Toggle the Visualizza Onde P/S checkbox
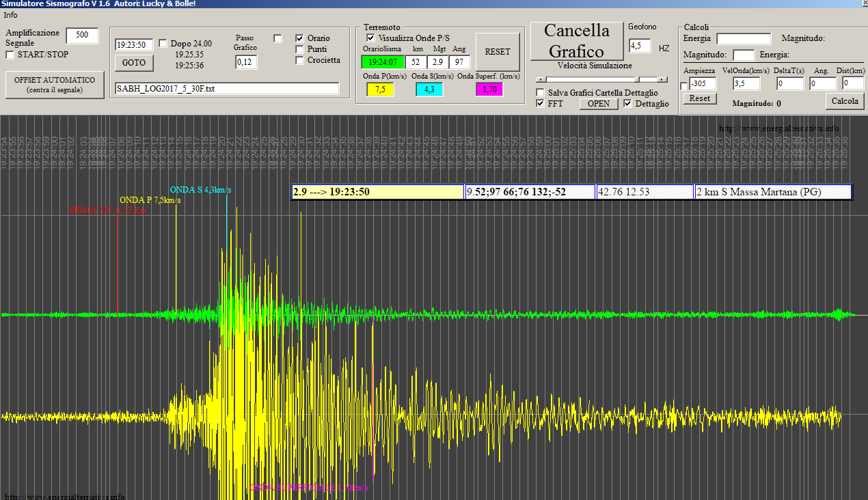 [x=371, y=38]
